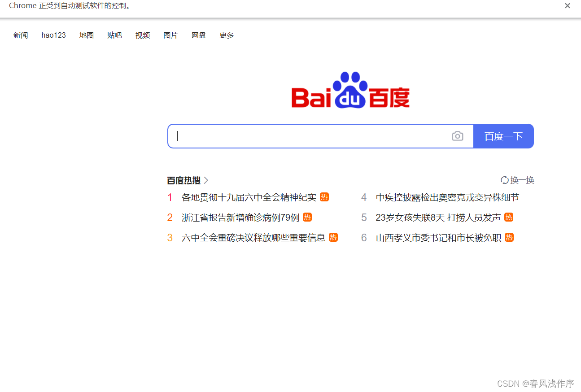Click rank number 4 in hot search
Viewport: 581px width, 392px height.
click(364, 197)
